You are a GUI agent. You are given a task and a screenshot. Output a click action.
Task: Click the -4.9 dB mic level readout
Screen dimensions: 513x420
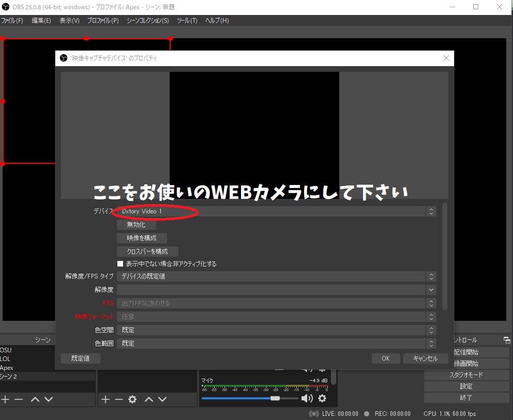(319, 380)
